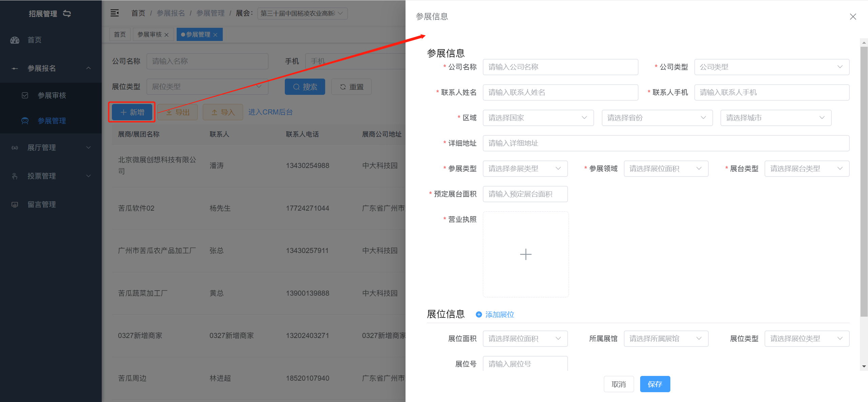Click the 留言管理 sidebar icon
868x402 pixels.
tap(15, 205)
